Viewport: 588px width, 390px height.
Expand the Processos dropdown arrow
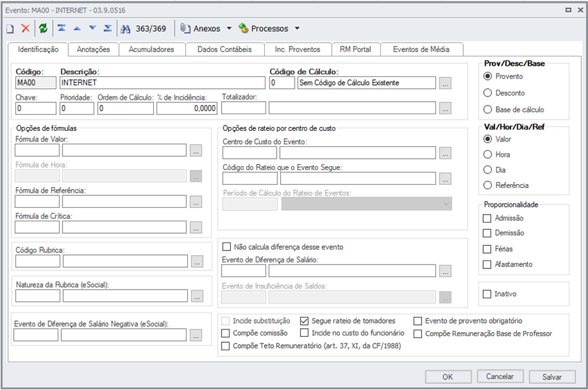tap(297, 28)
